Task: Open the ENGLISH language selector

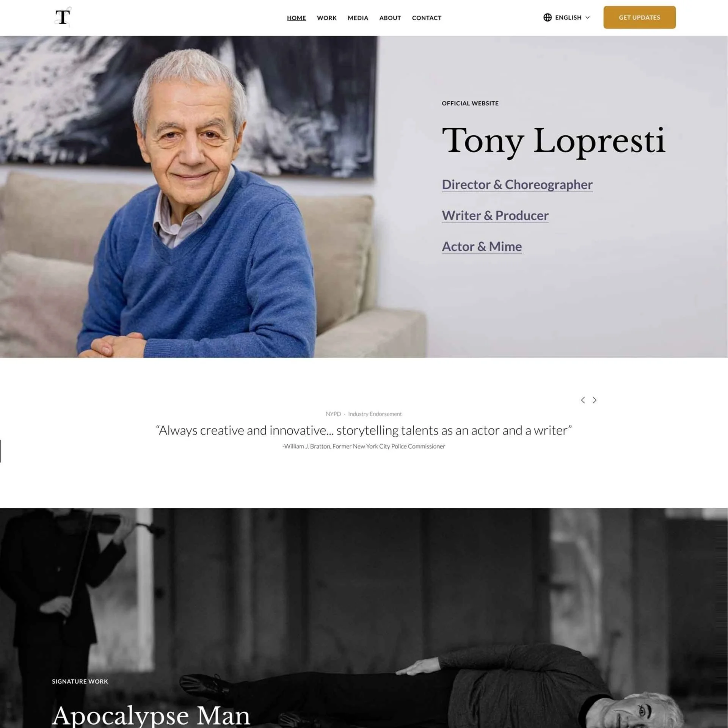Action: point(567,17)
